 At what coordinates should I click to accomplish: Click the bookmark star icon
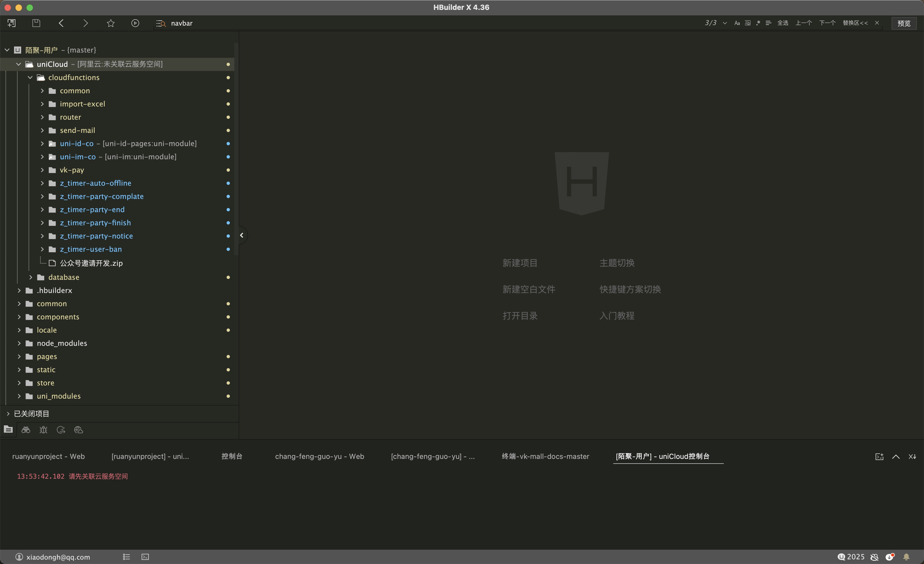tap(111, 23)
